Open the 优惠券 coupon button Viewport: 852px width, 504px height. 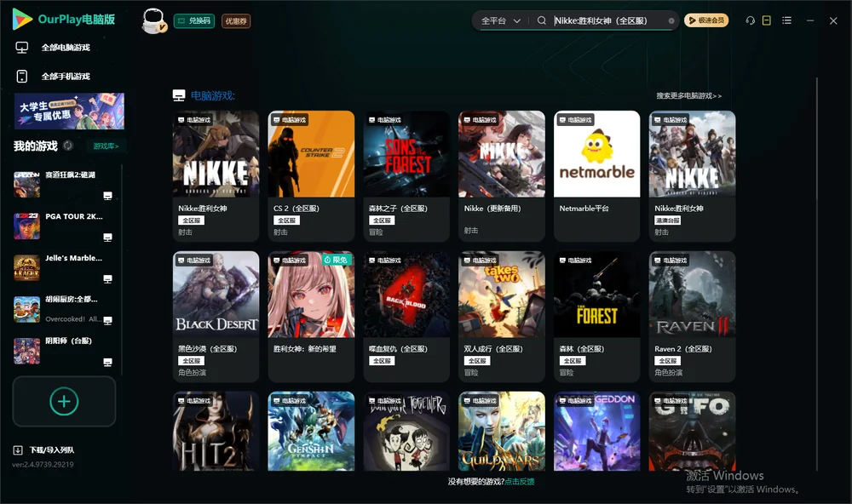pos(236,20)
